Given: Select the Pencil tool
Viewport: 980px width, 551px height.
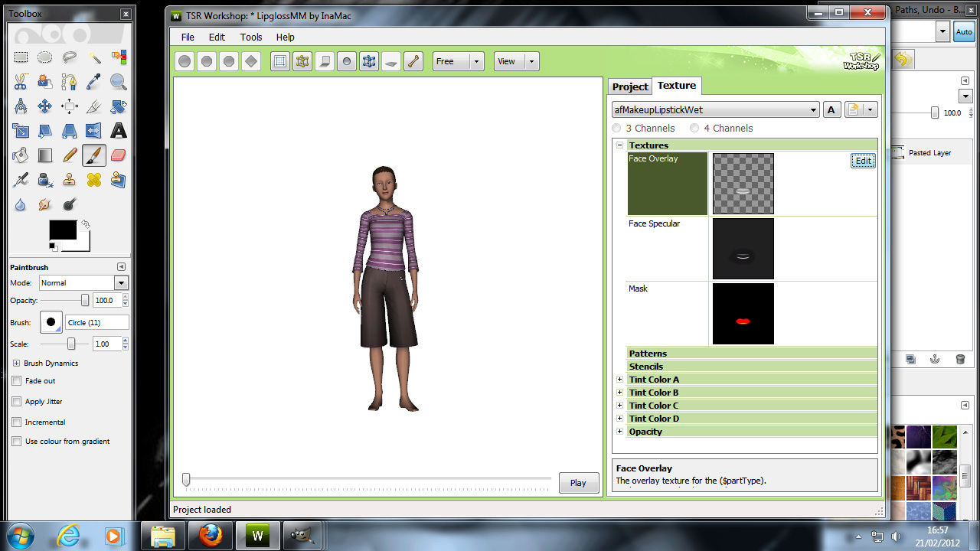Looking at the screenshot, I should 70,155.
